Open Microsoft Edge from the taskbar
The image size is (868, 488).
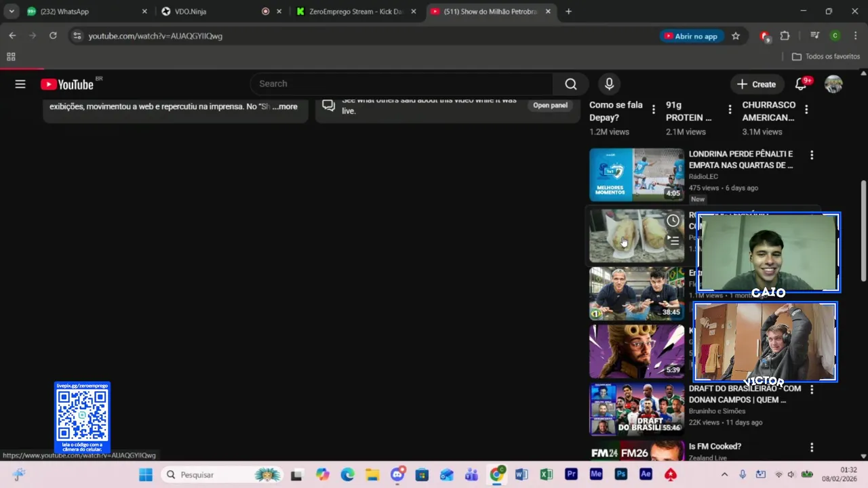348,474
